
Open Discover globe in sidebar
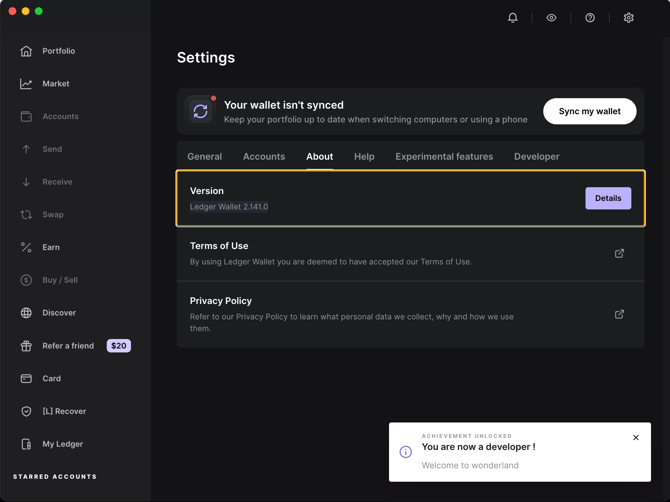coord(58,313)
